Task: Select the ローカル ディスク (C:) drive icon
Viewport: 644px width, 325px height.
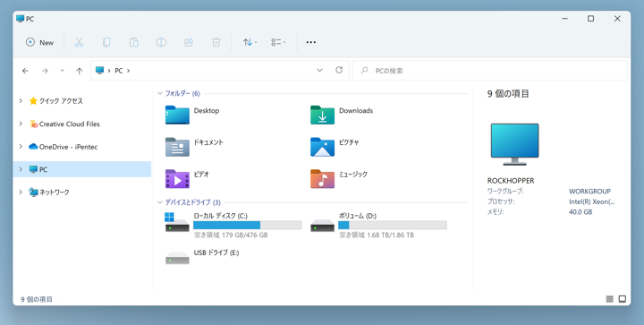Action: point(177,223)
